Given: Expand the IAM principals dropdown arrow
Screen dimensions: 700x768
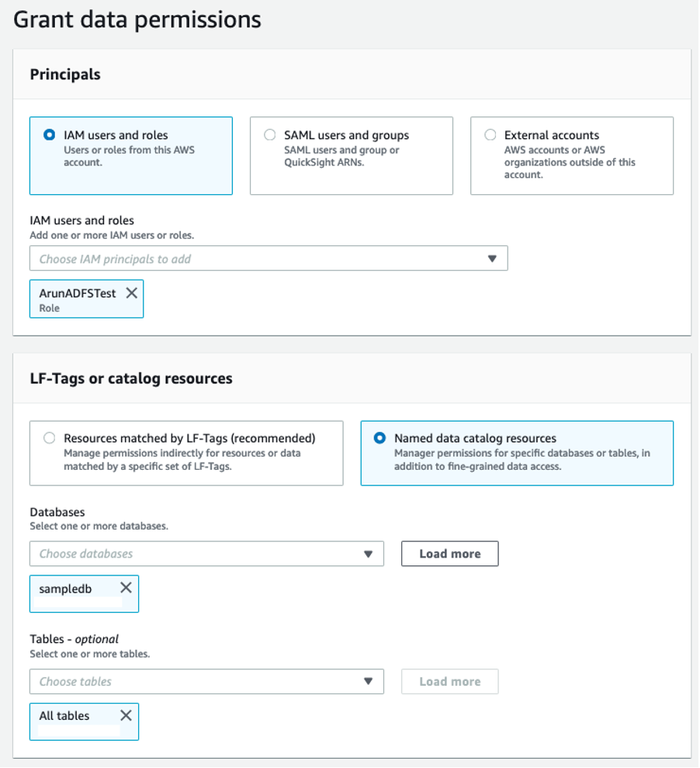Looking at the screenshot, I should point(491,259).
